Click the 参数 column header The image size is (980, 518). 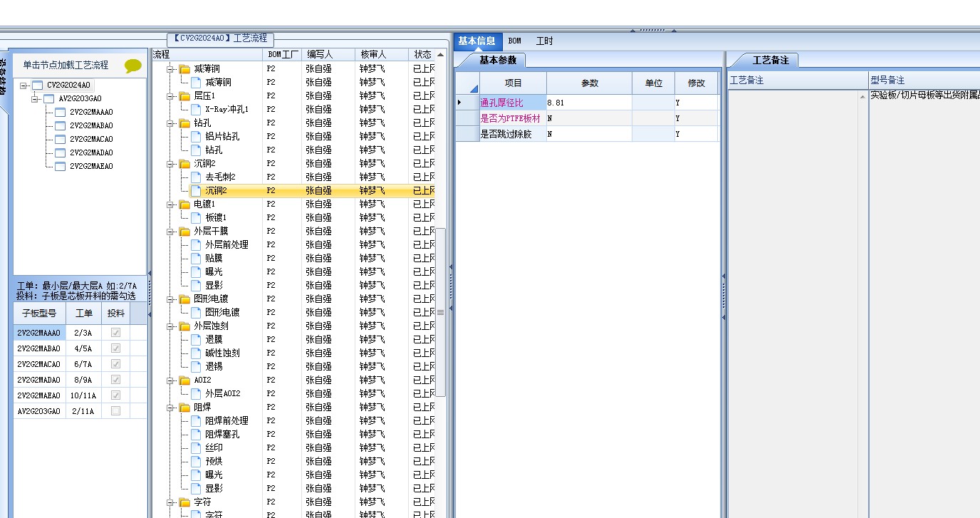point(590,83)
